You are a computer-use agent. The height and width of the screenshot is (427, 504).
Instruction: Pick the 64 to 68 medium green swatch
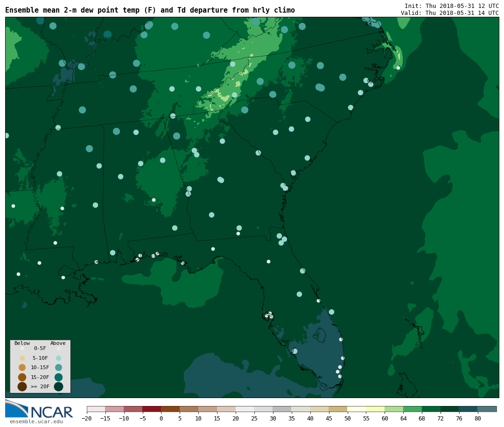tap(413, 409)
